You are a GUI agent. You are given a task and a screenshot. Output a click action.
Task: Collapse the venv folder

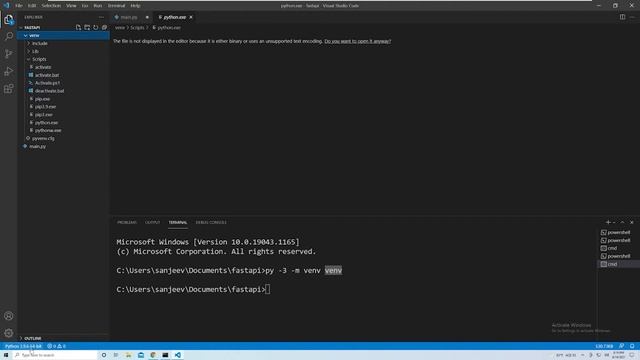64,36
